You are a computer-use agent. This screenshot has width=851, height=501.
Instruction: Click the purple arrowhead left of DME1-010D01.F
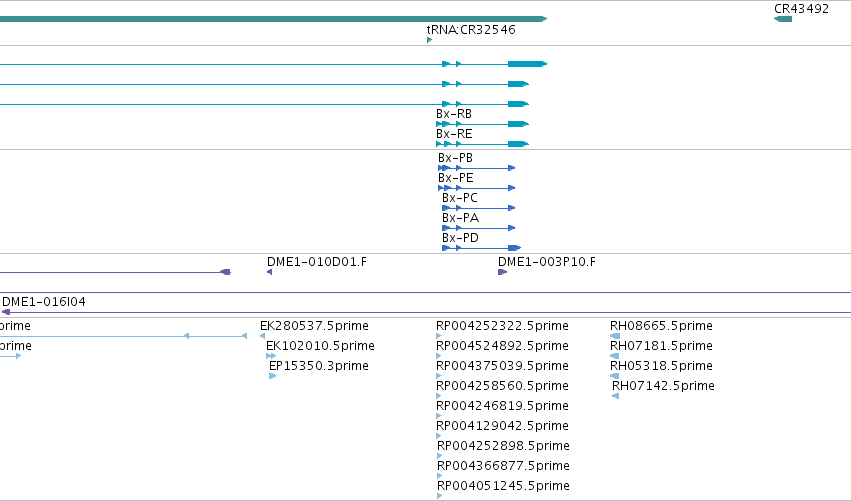(225, 272)
